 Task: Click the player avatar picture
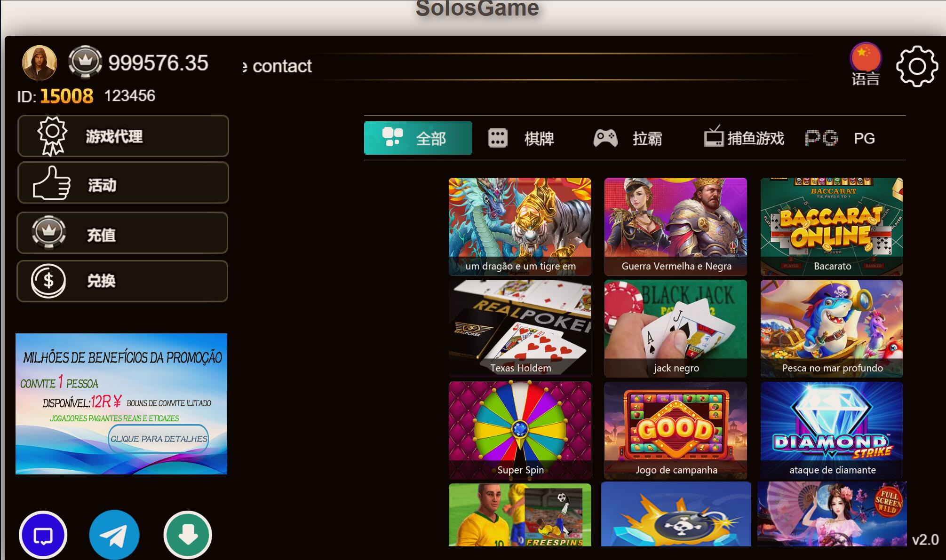[40, 63]
